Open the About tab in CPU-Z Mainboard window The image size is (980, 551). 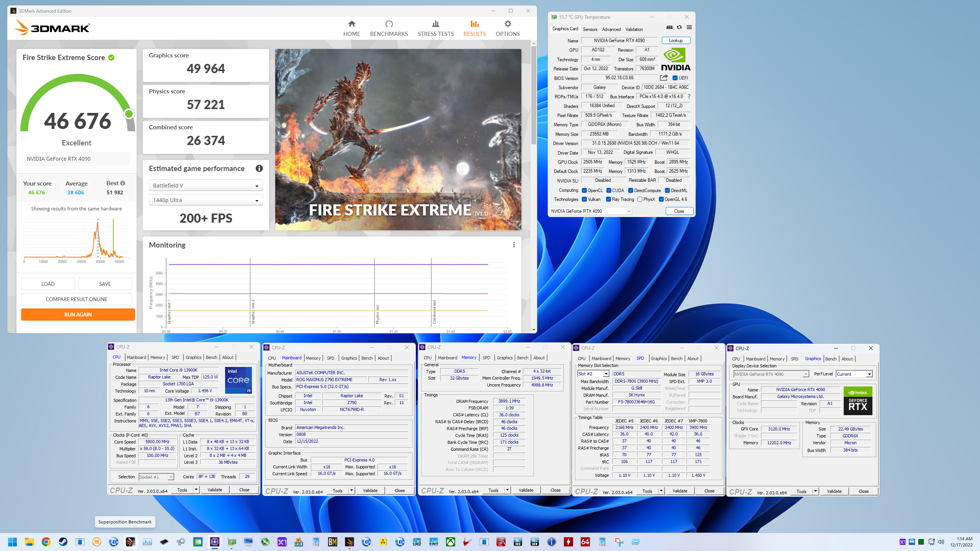pyautogui.click(x=383, y=358)
